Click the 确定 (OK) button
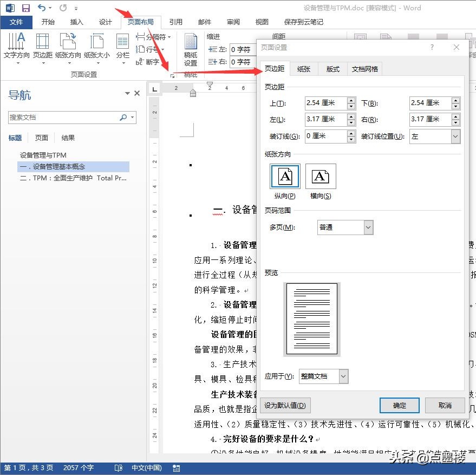Viewport: 476px width, 475px height. point(400,405)
